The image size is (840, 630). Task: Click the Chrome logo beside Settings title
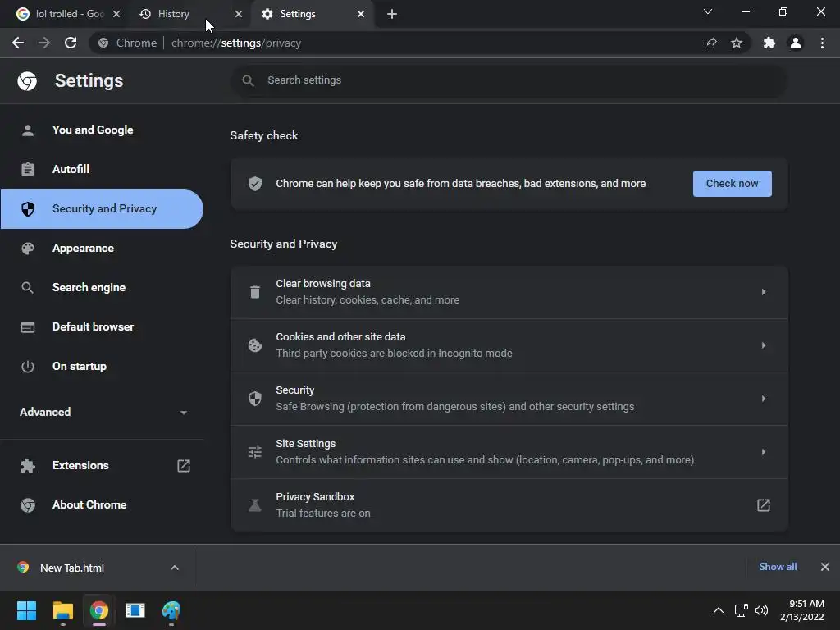tap(27, 81)
